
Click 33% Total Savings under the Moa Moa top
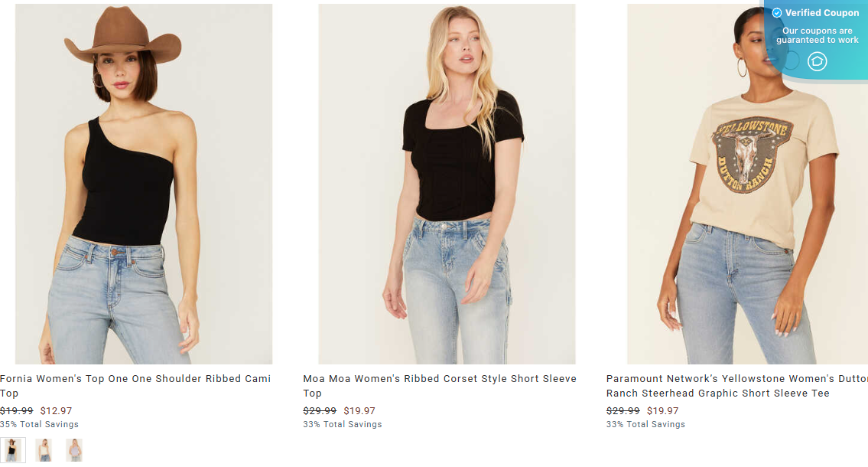point(342,424)
